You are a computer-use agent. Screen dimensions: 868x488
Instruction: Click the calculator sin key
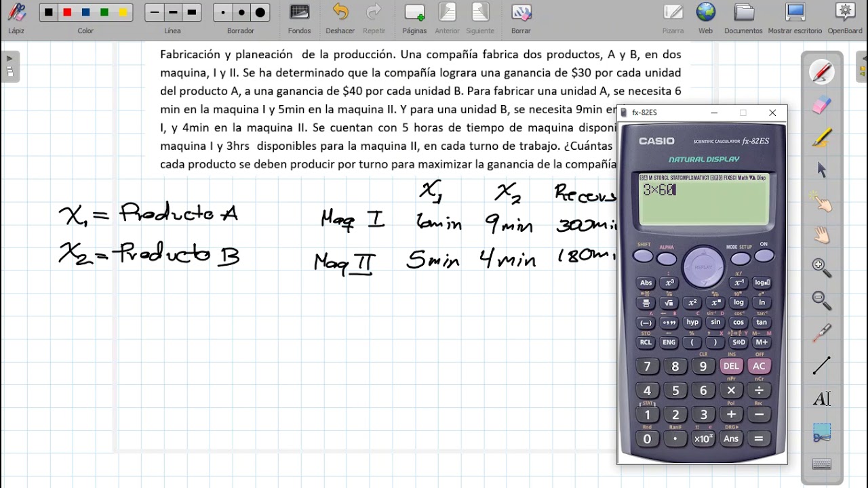[x=715, y=323]
